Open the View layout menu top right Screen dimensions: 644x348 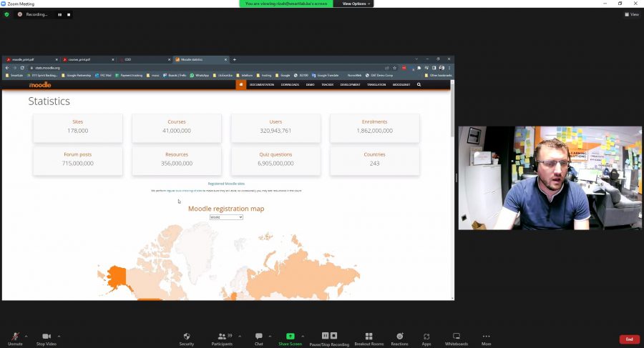pos(632,14)
